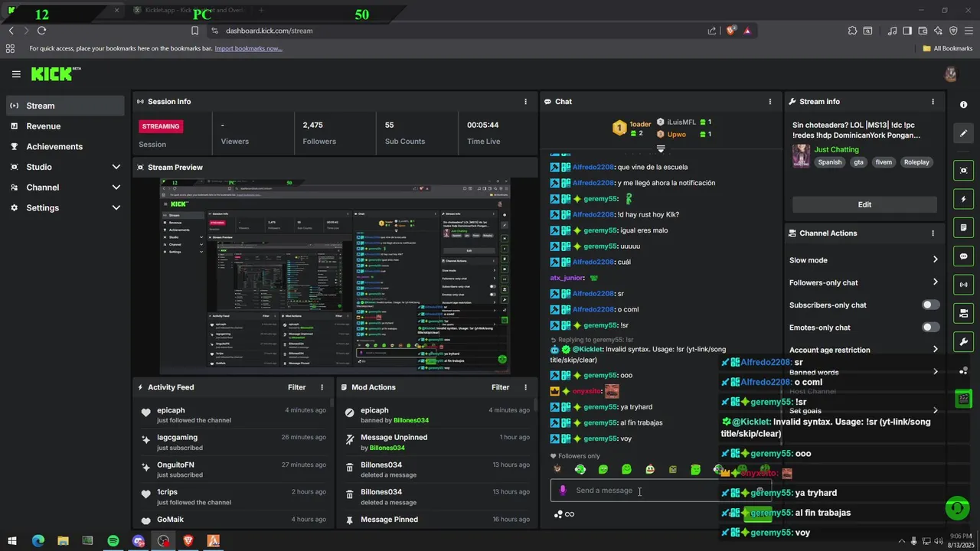
Task: Open Stream info panel three-dot menu
Action: 933,102
